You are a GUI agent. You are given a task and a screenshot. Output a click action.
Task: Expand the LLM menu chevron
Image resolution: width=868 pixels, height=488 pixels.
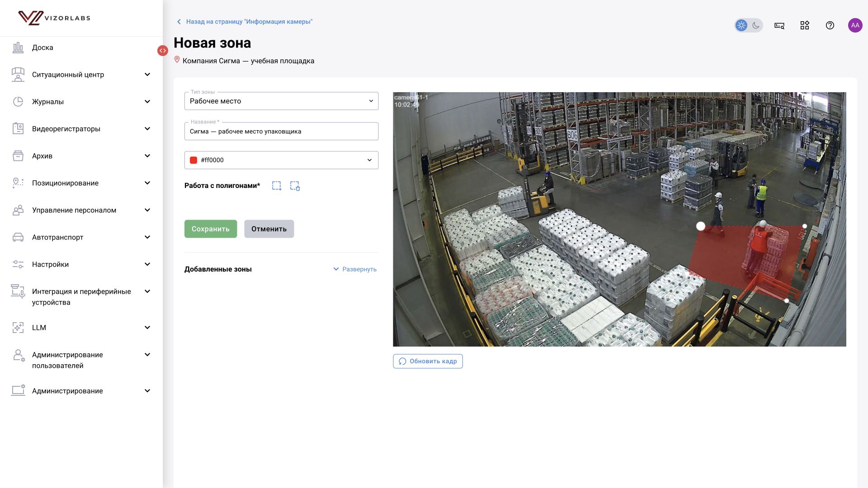click(x=147, y=328)
